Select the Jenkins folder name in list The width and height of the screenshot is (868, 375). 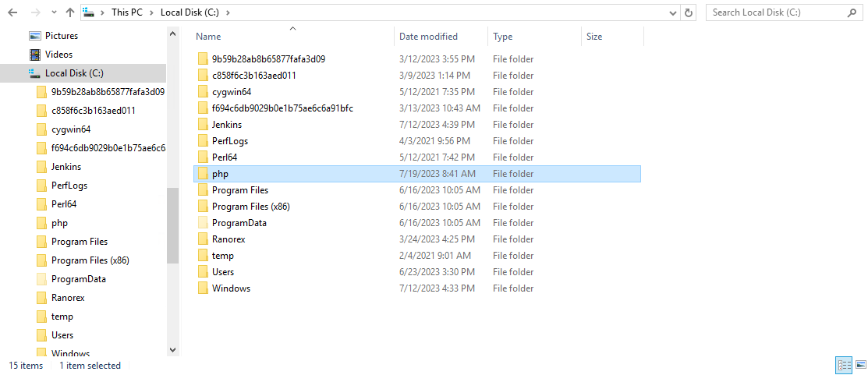point(226,125)
